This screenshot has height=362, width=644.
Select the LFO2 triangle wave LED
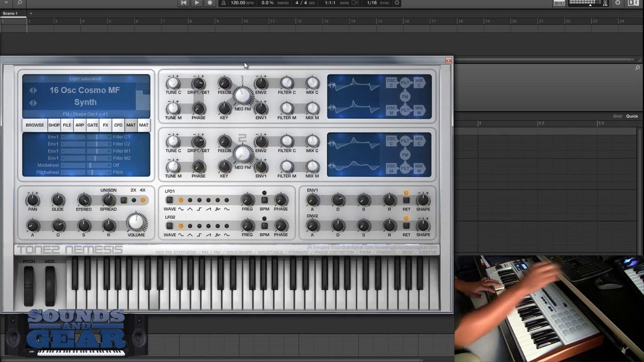click(190, 226)
